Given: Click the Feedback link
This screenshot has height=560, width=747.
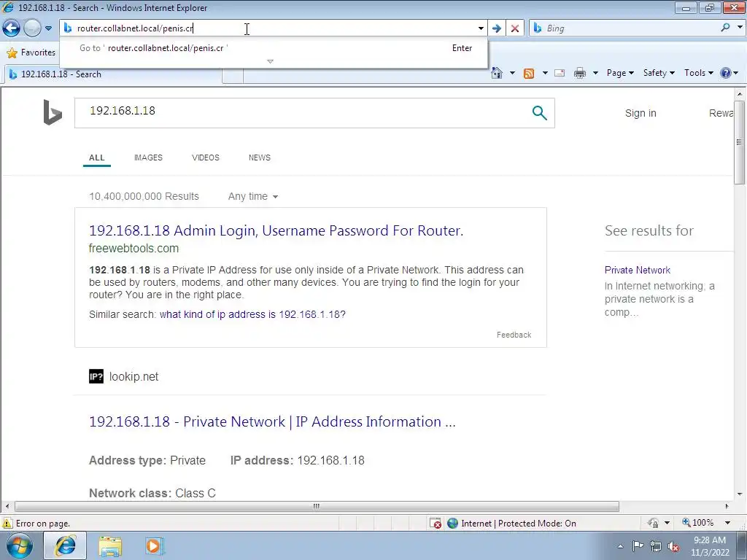Looking at the screenshot, I should [x=514, y=335].
